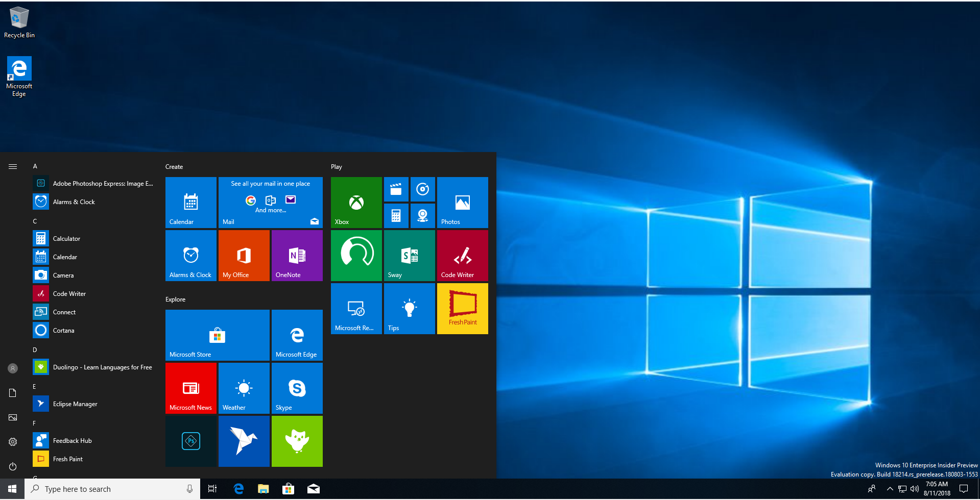
Task: Select Calculator in the app list
Action: point(94,239)
